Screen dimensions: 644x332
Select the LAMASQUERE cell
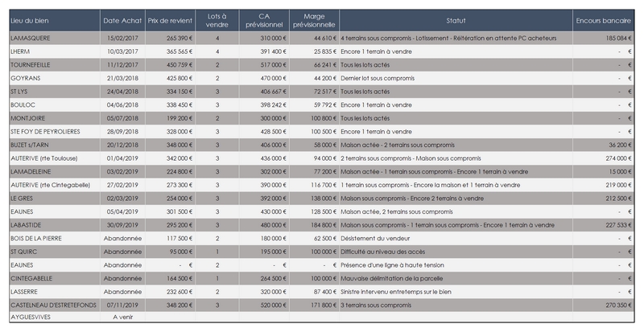55,38
